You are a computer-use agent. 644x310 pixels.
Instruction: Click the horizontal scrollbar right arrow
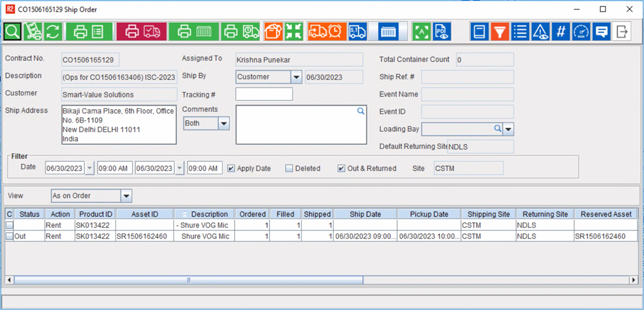634,280
